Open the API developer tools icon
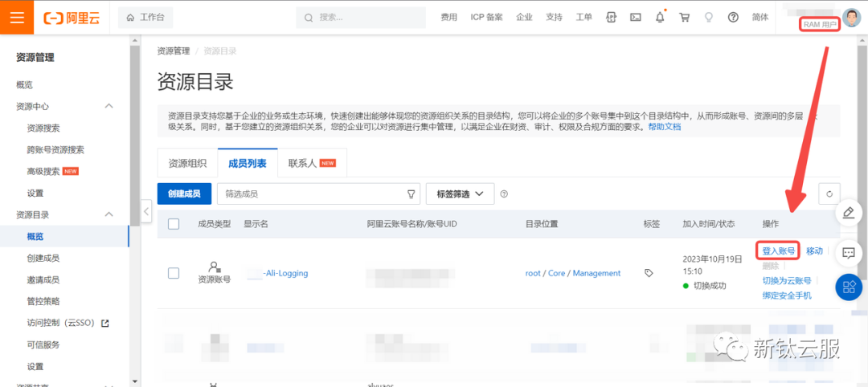Viewport: 868px width, 387px height. click(x=611, y=17)
